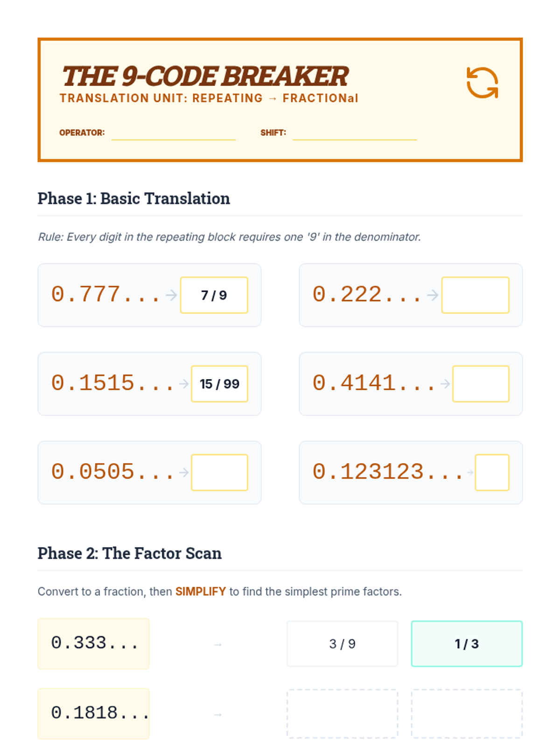Click the unsimplified 3 / 9 fraction box
Image resolution: width=560 pixels, height=747 pixels.
click(342, 644)
